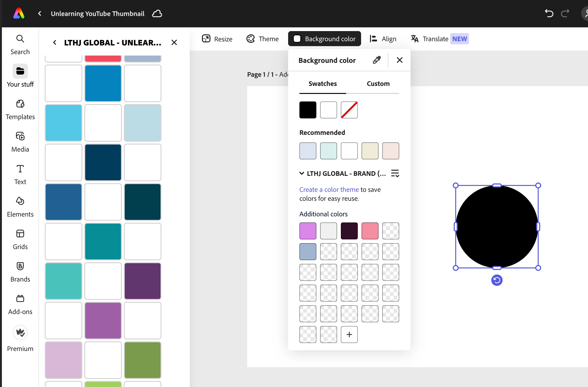The image size is (588, 387).
Task: Click the Create a color theme link
Action: [329, 189]
